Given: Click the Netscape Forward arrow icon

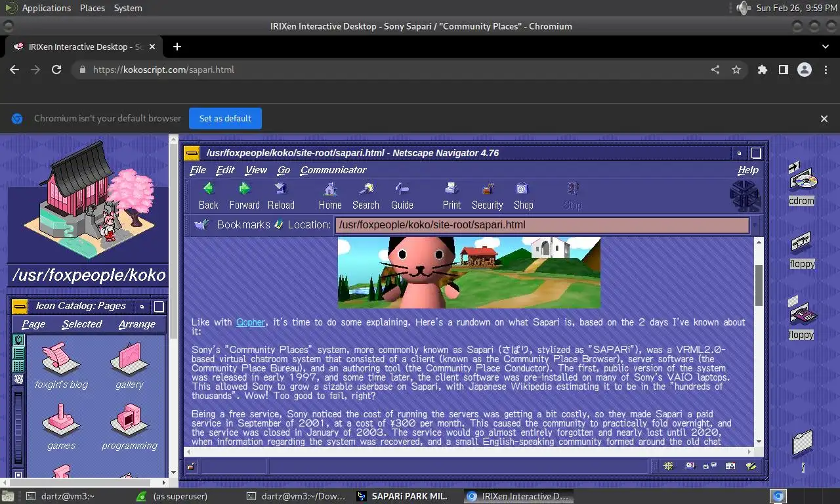Looking at the screenshot, I should click(244, 190).
